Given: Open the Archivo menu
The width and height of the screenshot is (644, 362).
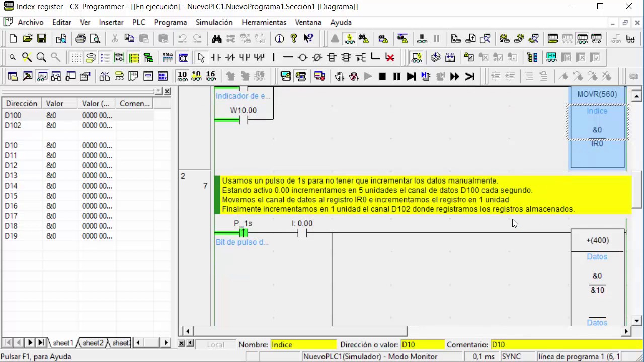Looking at the screenshot, I should pyautogui.click(x=31, y=22).
